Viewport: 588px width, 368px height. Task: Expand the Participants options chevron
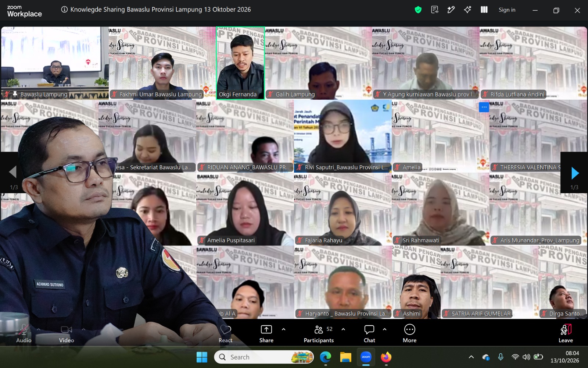(x=343, y=329)
